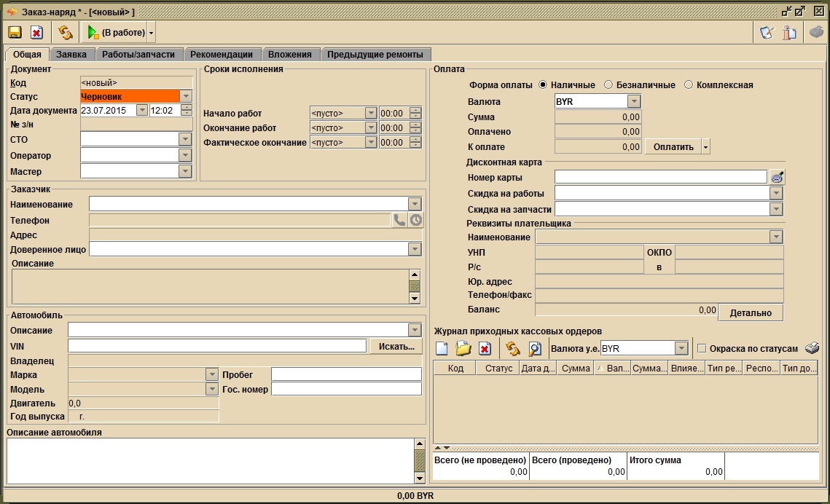Image resolution: width=830 pixels, height=504 pixels.
Task: Save the order with floppy disk icon
Action: tap(15, 33)
